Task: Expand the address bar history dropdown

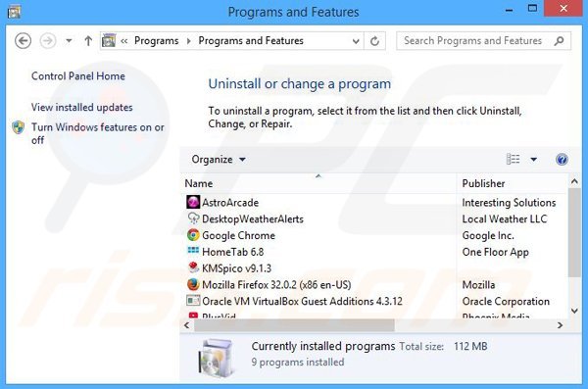Action: pos(356,41)
